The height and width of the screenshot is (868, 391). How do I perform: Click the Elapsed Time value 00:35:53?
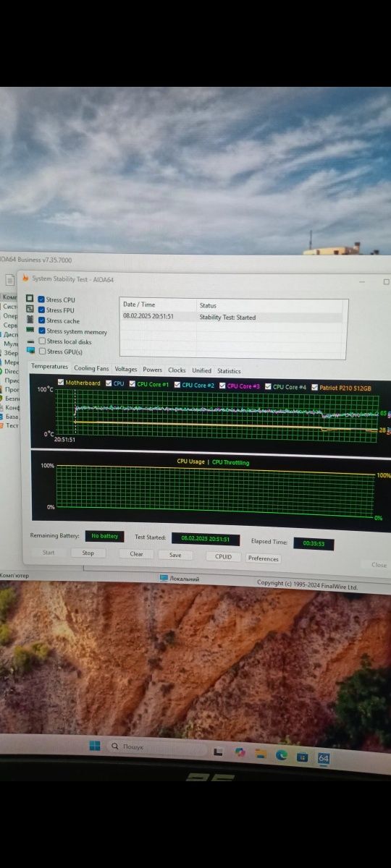tap(314, 542)
